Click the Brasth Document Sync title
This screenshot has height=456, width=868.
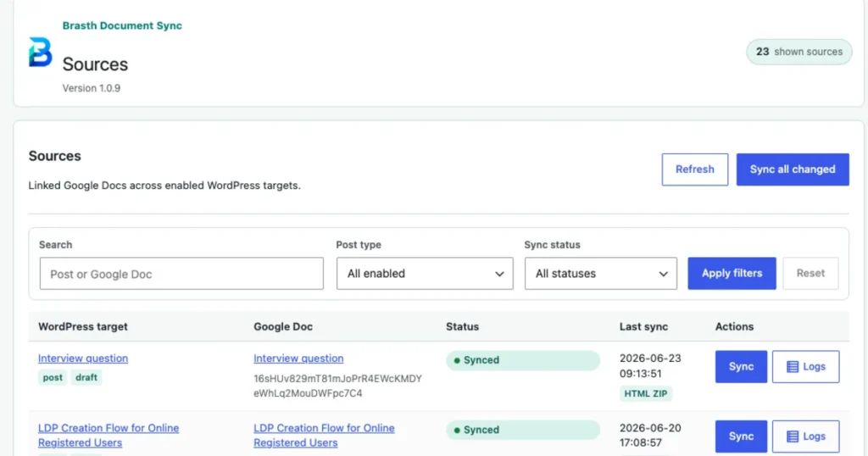[122, 25]
